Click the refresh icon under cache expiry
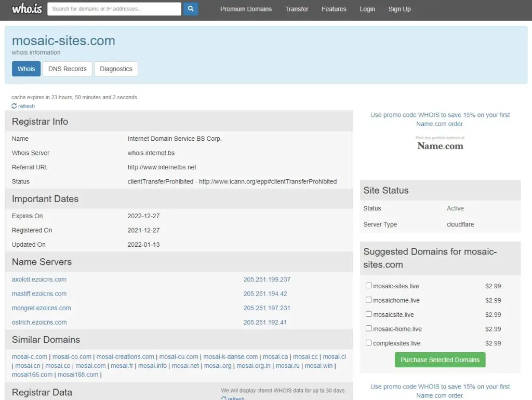 (x=14, y=106)
